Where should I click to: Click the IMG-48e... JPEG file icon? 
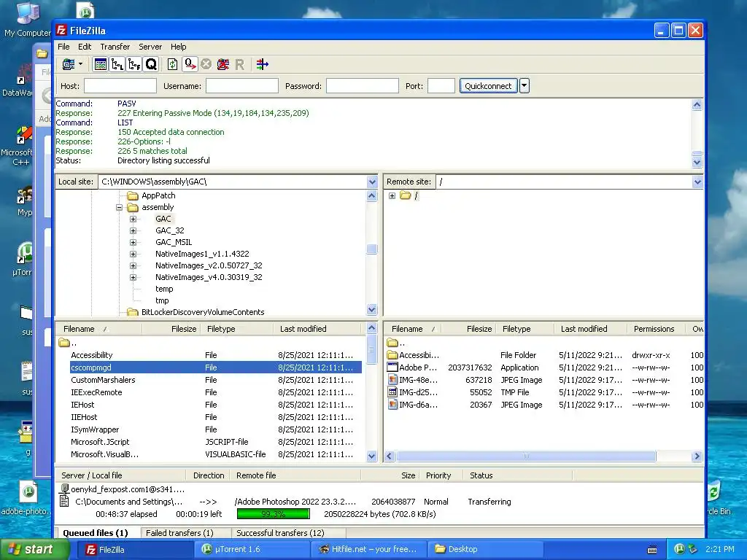pos(392,379)
